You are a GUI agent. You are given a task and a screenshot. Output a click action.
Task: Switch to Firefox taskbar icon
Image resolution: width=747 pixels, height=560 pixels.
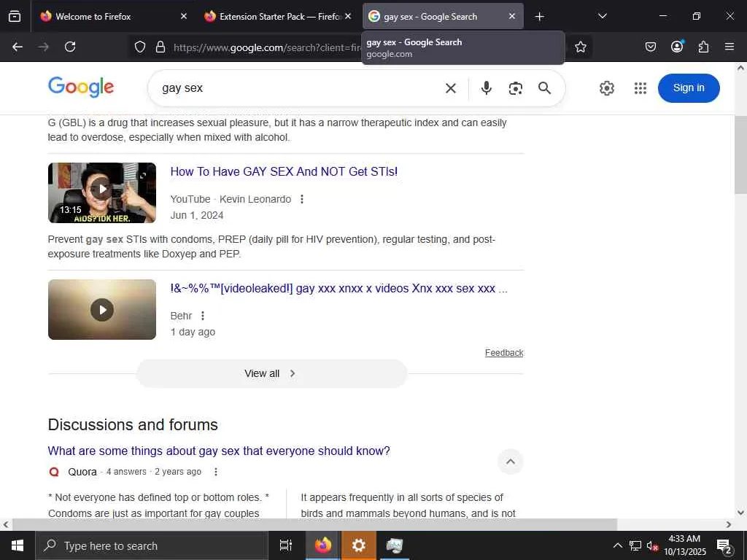[322, 545]
